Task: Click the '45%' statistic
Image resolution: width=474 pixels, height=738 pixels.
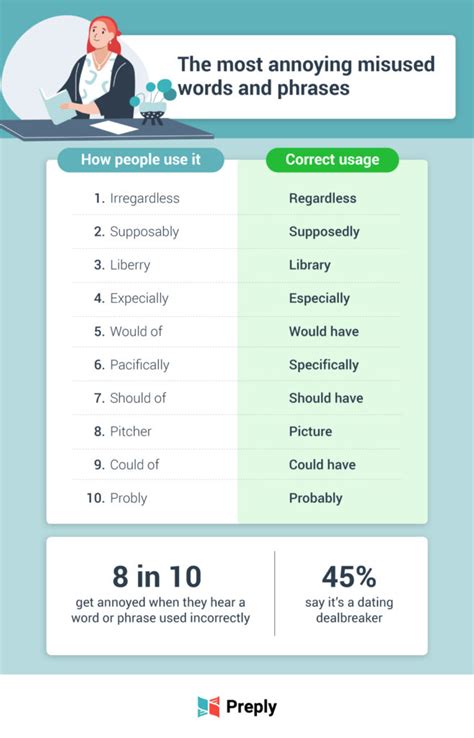Action: 349,577
